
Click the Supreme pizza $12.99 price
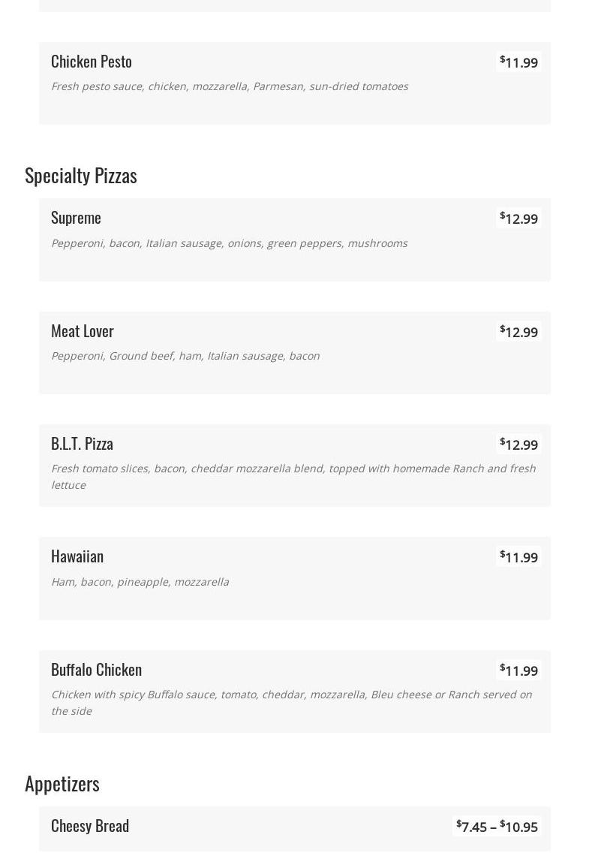519,219
